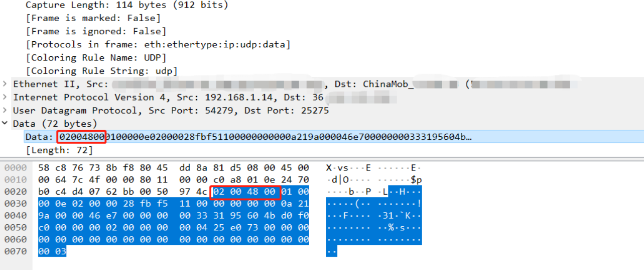Click the Ethernet II, Src: row text
The height and width of the screenshot is (270, 644).
tap(60, 84)
